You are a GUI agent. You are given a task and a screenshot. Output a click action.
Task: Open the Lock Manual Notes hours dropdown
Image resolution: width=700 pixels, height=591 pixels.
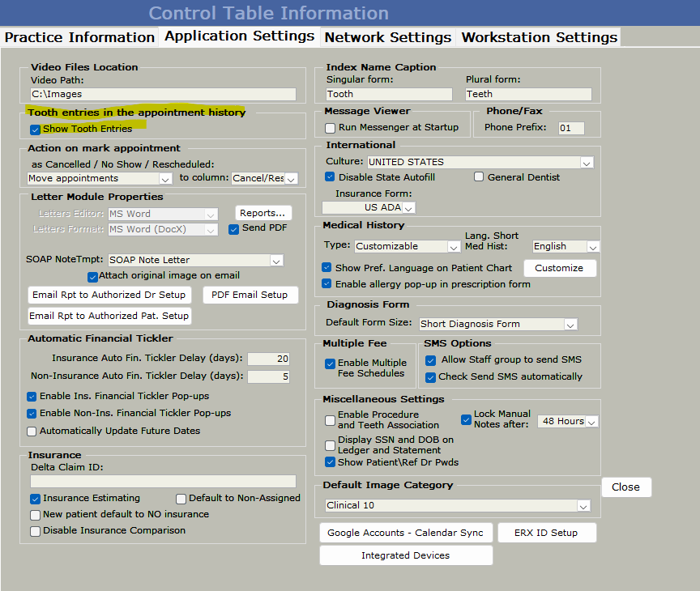click(591, 422)
